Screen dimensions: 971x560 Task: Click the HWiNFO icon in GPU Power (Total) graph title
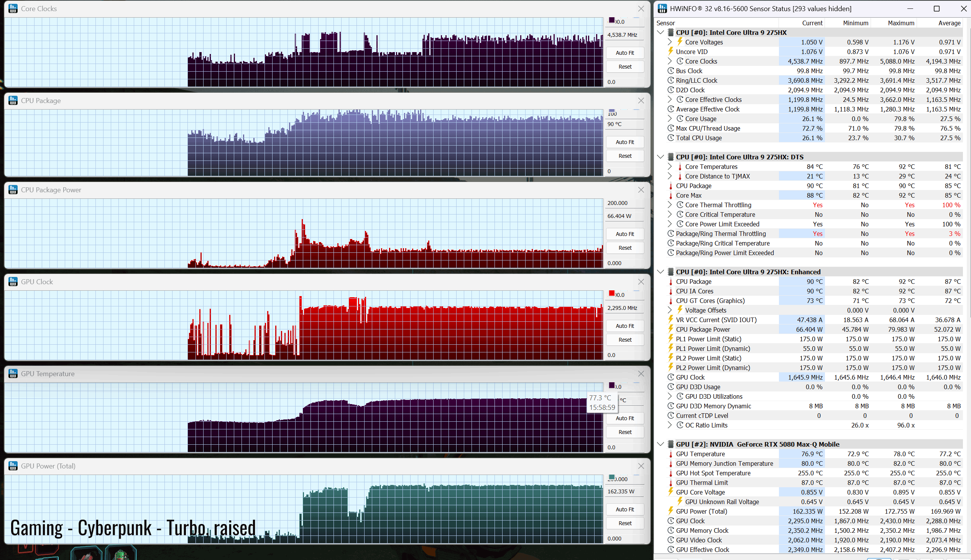point(13,466)
